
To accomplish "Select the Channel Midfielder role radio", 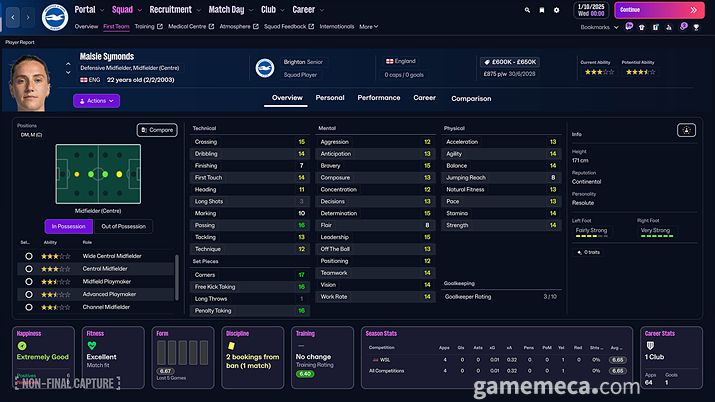I will (x=28, y=307).
